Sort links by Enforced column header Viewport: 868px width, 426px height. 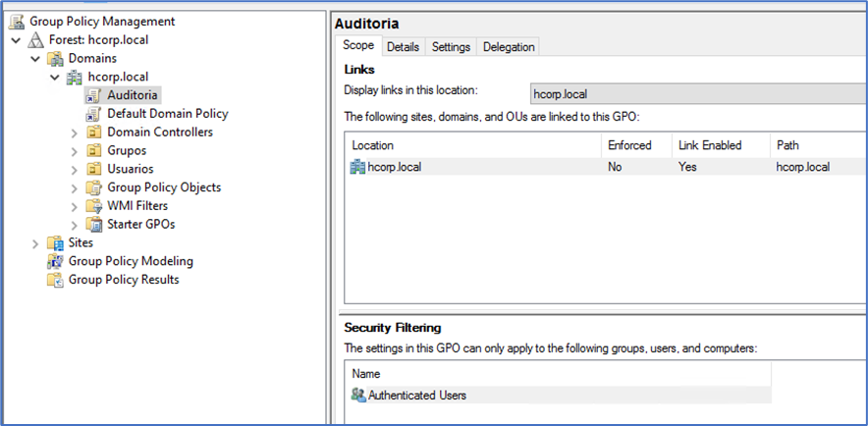(x=630, y=145)
